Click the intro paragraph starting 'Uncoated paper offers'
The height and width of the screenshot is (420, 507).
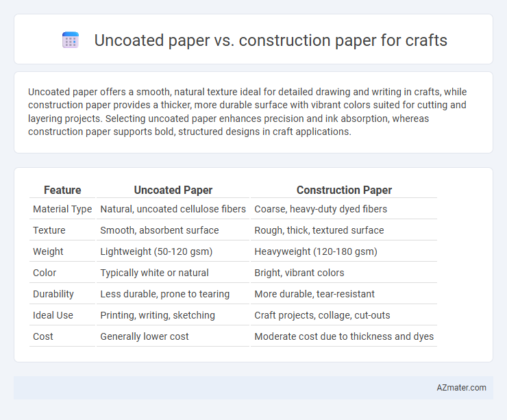(x=247, y=112)
